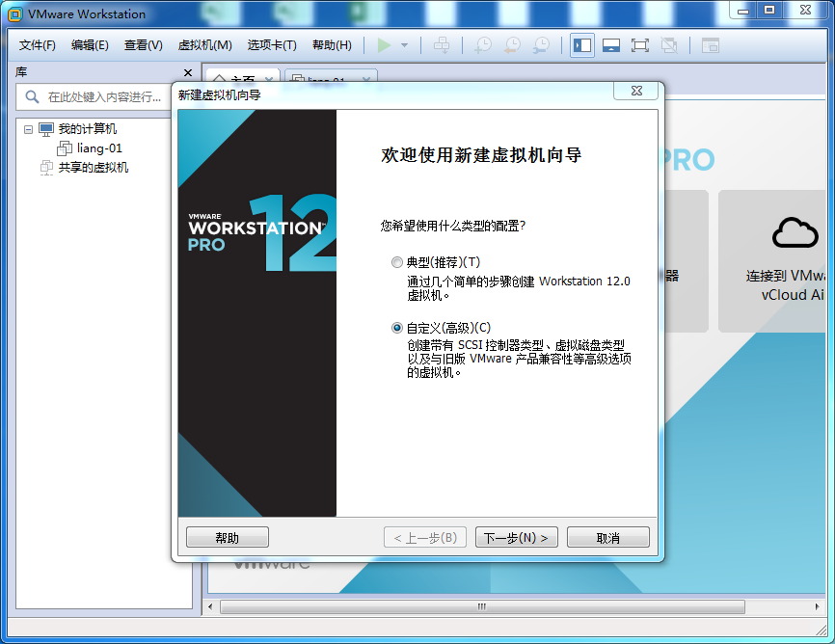Click the full screen mode icon
This screenshot has height=644, width=835.
pos(639,45)
